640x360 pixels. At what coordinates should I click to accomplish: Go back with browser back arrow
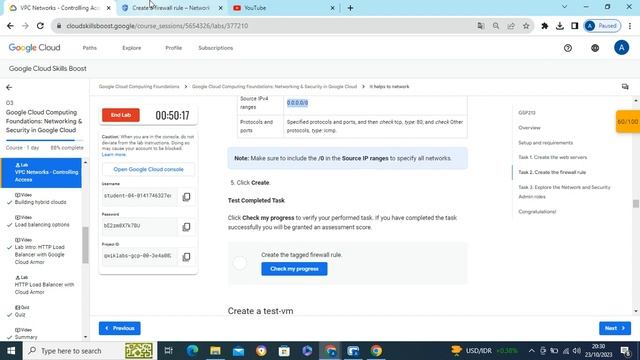(x=10, y=26)
